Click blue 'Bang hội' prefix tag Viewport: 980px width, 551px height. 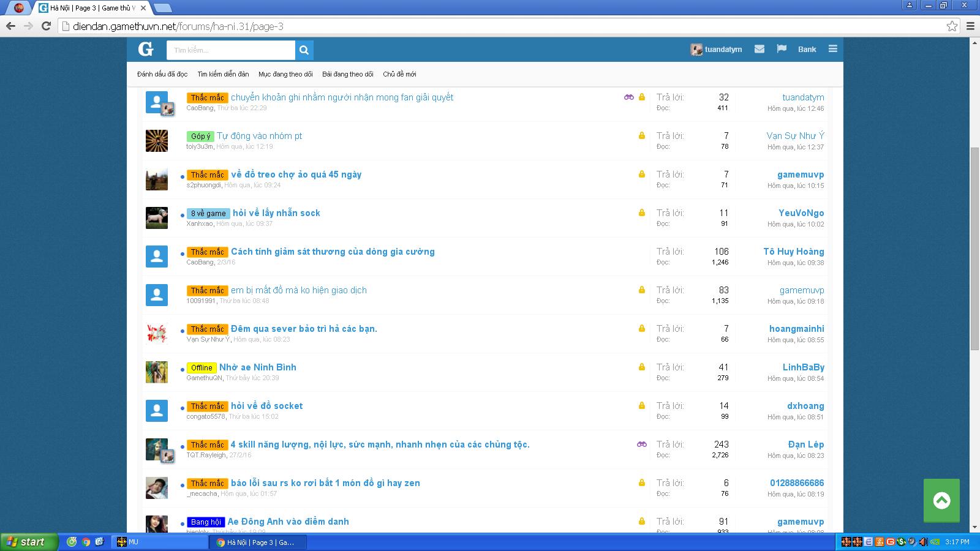[206, 522]
